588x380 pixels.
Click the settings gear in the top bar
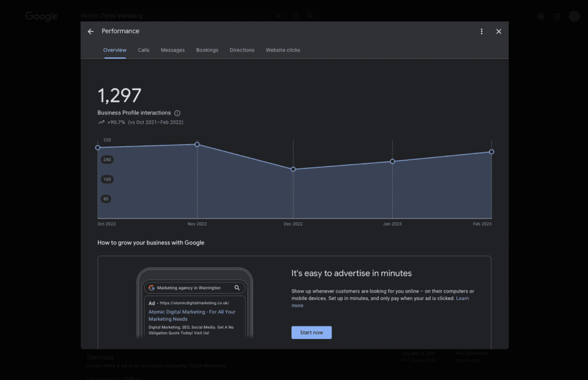coord(540,16)
